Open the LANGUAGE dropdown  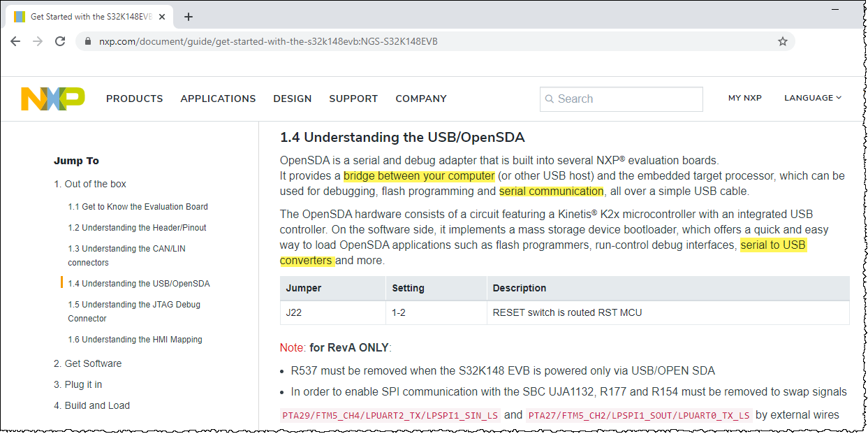(x=812, y=98)
